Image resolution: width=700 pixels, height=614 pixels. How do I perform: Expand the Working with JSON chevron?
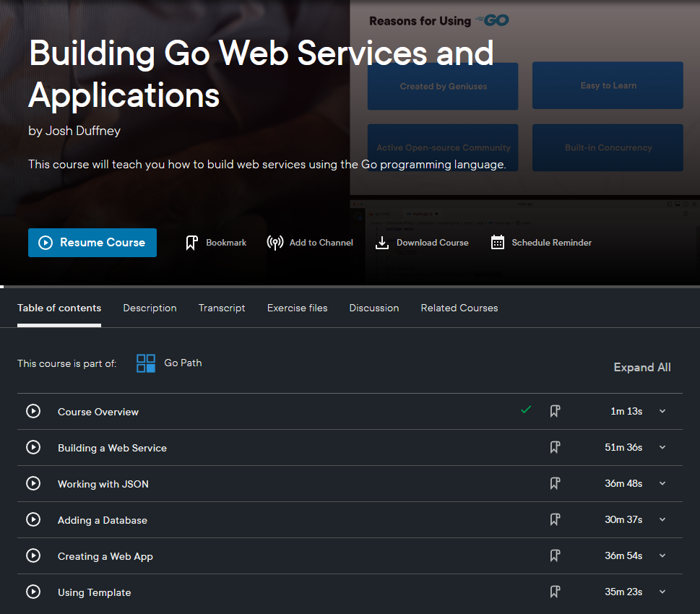point(662,483)
